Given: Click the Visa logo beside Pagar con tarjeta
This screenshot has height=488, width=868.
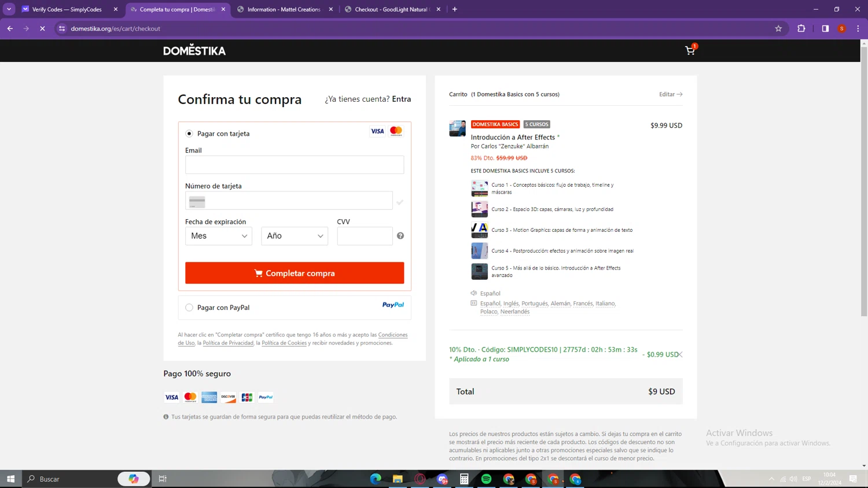Looking at the screenshot, I should [x=377, y=131].
